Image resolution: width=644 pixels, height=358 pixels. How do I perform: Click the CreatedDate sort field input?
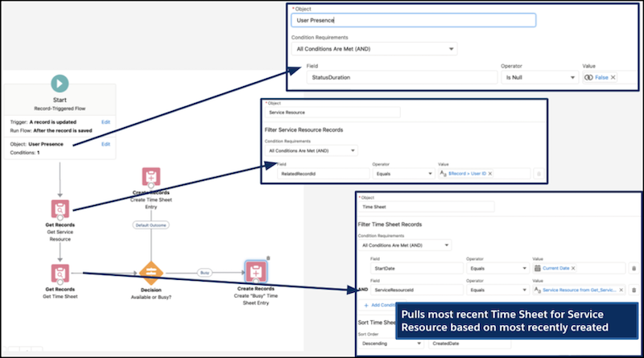[x=469, y=344]
